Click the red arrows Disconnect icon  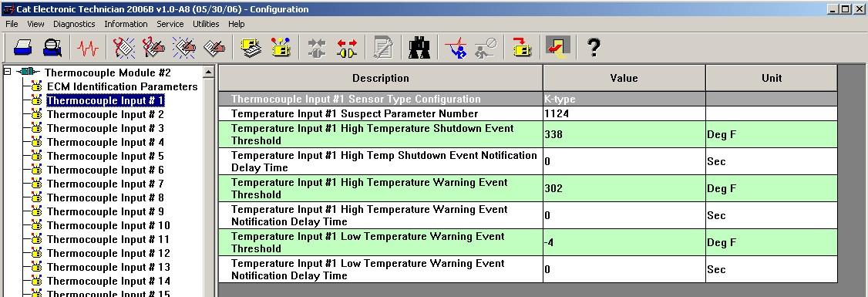[x=347, y=48]
